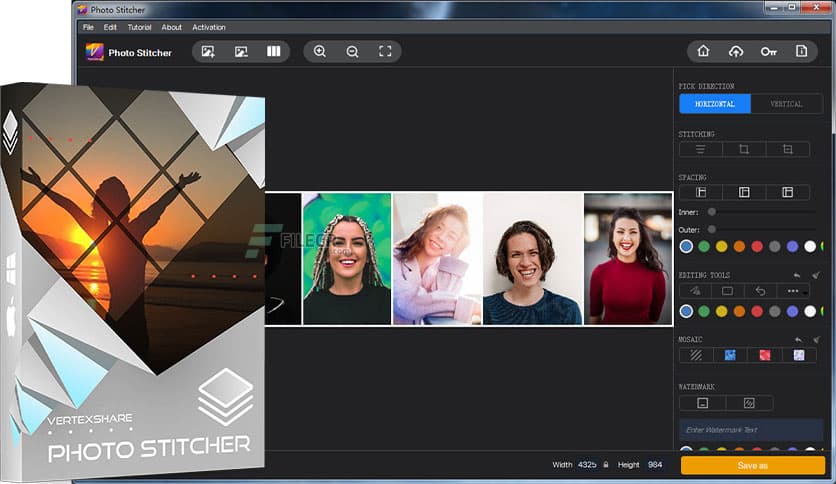Undo mosaic with arrow beside Mosaic heading
Screen dimensions: 836x484
(x=798, y=340)
